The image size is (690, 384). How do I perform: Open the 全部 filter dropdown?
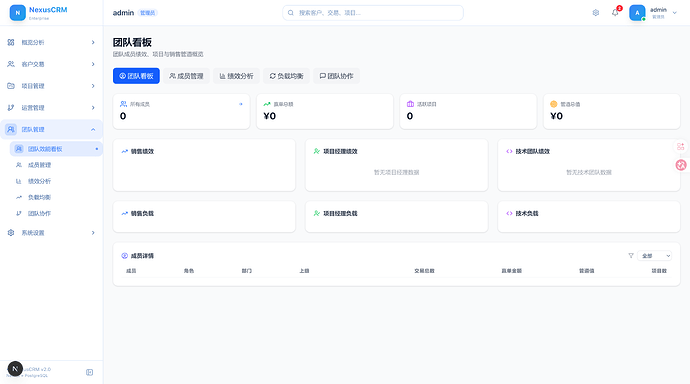tap(654, 256)
